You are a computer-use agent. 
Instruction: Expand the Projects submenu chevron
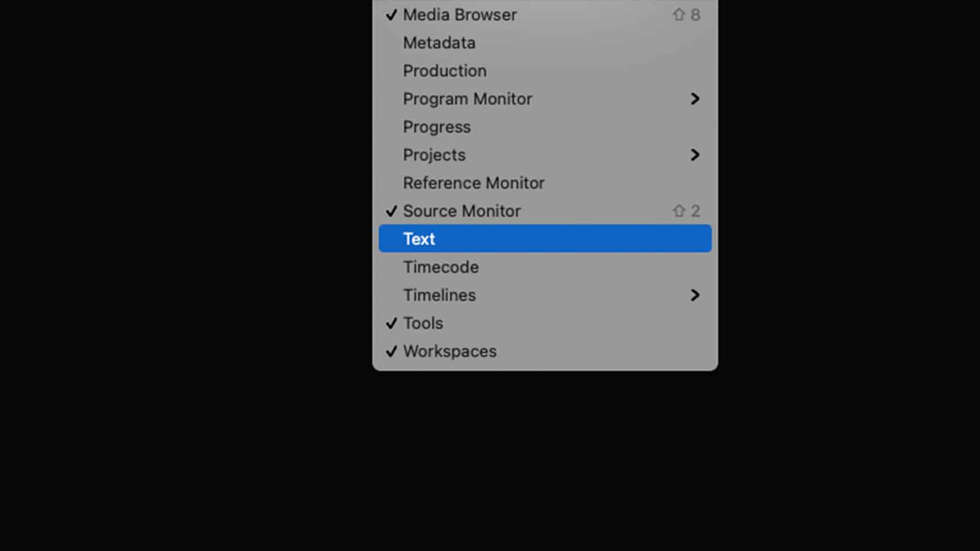695,155
